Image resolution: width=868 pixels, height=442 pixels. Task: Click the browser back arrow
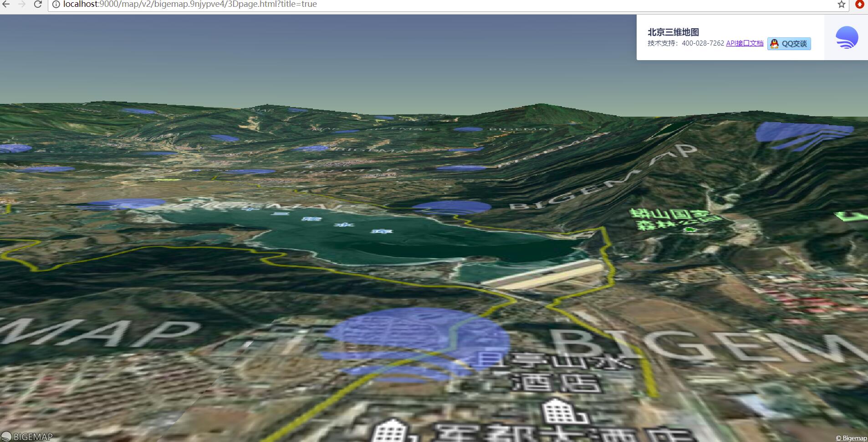6,5
